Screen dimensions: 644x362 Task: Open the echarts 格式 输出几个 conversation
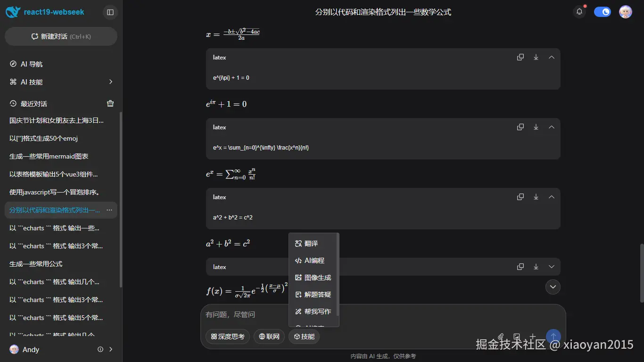pos(61,282)
